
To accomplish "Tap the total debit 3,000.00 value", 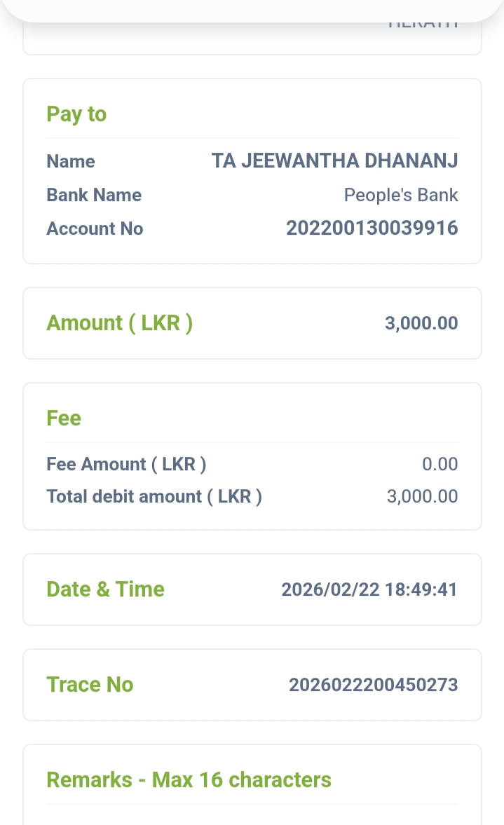I will (422, 496).
